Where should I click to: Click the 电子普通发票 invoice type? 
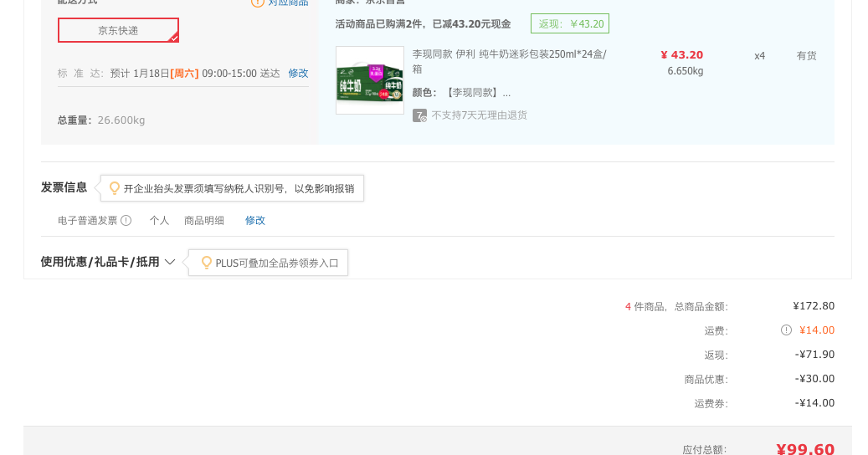coord(87,221)
